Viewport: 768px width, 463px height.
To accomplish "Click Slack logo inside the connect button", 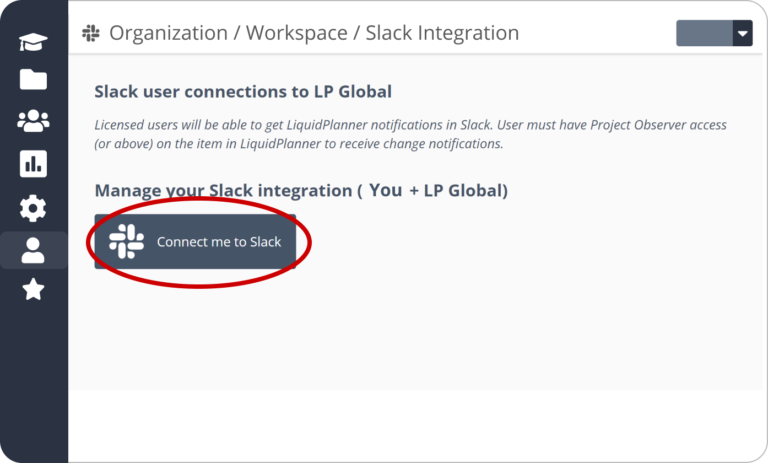I will [126, 242].
